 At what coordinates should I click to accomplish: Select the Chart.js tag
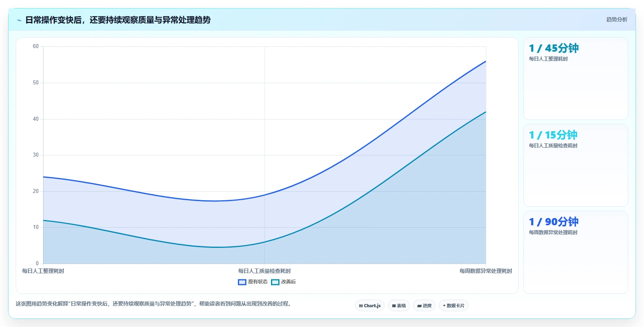coord(370,306)
